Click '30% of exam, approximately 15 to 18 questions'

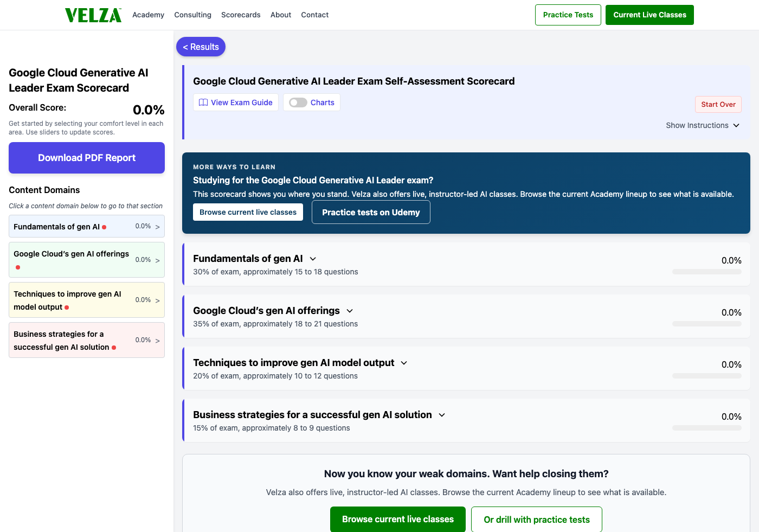pyautogui.click(x=275, y=272)
